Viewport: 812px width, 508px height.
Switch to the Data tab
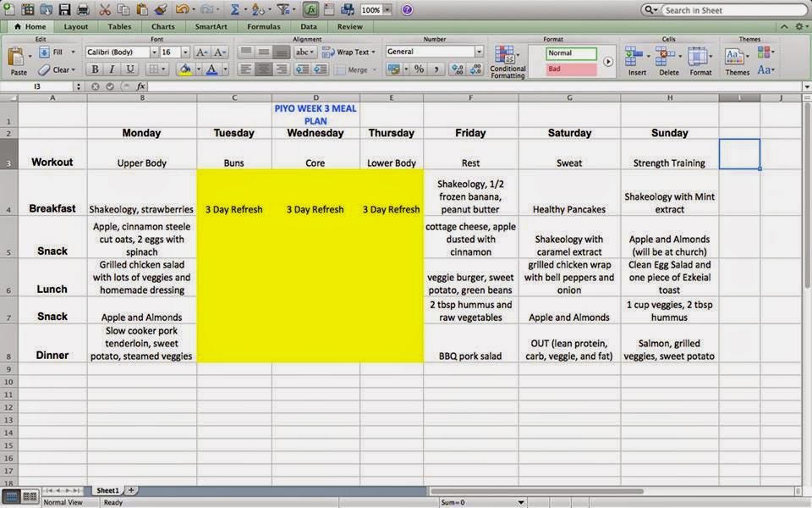(x=309, y=26)
